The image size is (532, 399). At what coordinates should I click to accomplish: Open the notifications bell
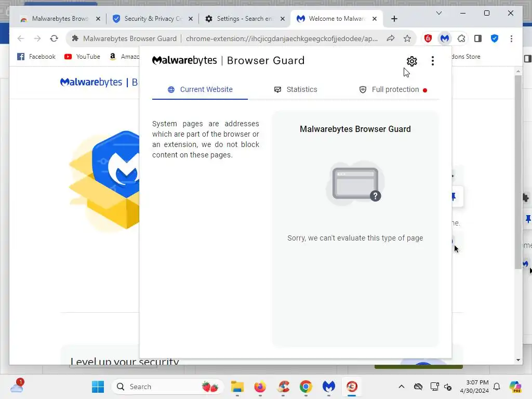coord(497,387)
